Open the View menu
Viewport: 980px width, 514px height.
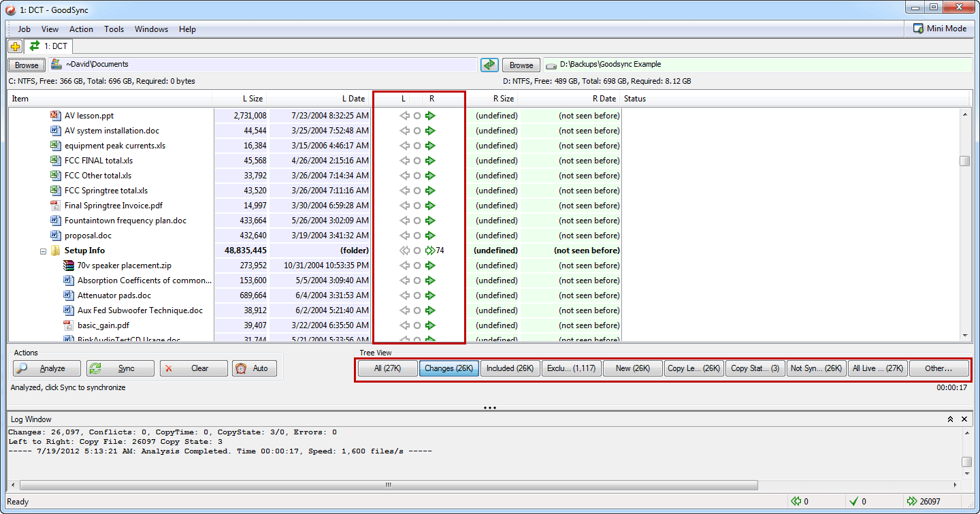[x=50, y=29]
